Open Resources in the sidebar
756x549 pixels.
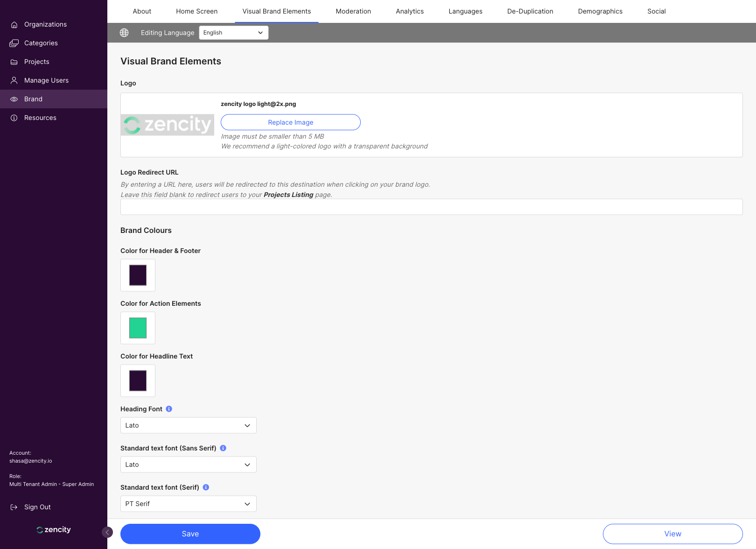54,118
